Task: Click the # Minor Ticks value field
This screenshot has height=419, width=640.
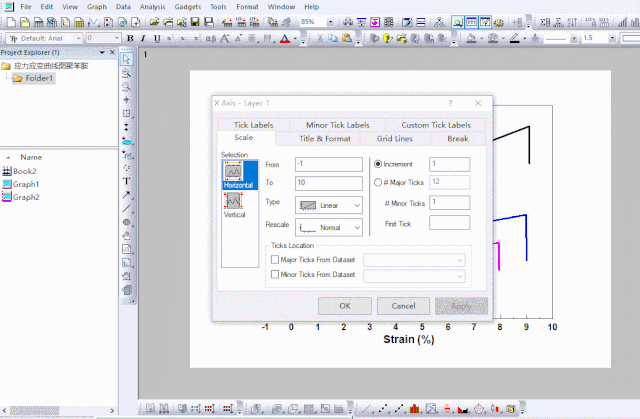Action: pos(449,202)
